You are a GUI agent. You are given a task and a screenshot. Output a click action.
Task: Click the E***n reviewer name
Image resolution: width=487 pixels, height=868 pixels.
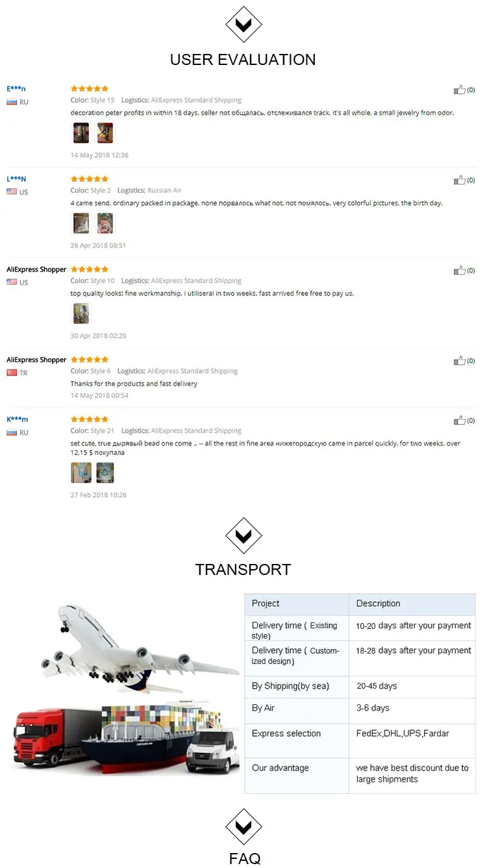coord(16,88)
